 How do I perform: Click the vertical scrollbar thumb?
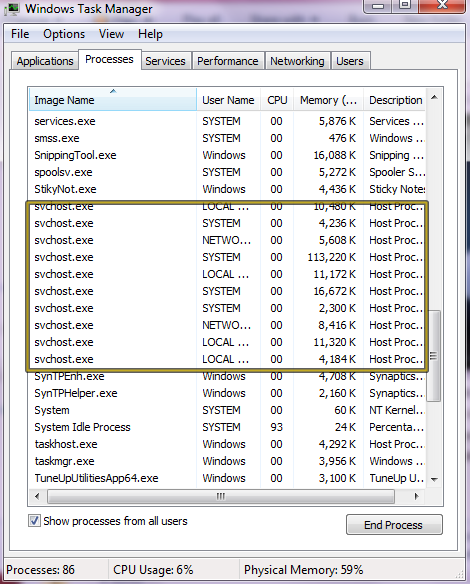tap(434, 355)
